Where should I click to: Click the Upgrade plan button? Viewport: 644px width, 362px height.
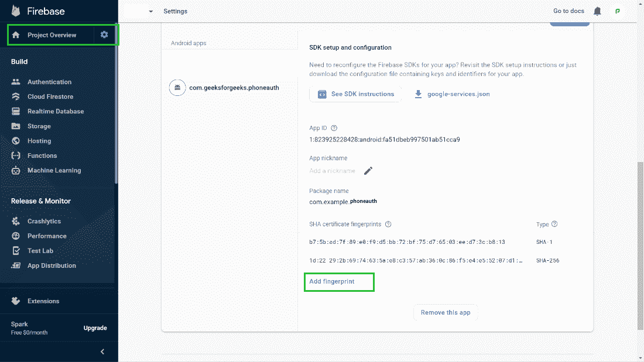coord(95,328)
